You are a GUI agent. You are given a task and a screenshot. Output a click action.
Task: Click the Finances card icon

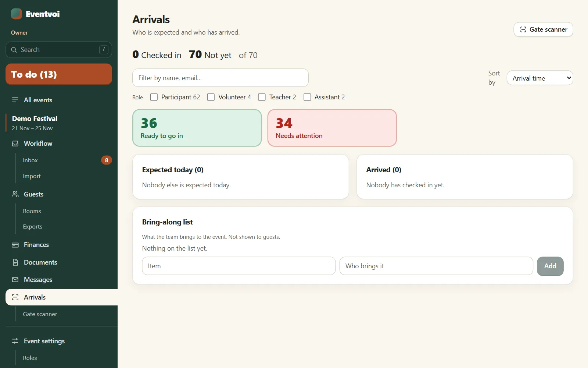[x=15, y=245]
